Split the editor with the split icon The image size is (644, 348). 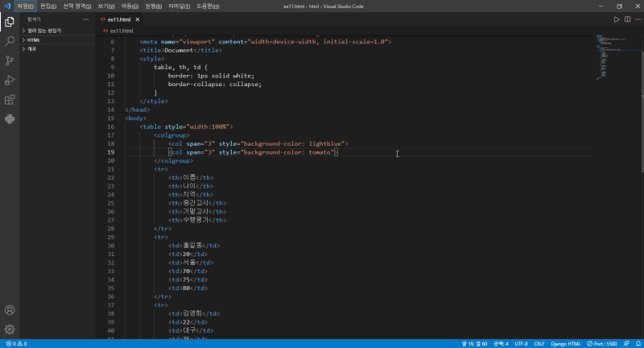(x=627, y=19)
